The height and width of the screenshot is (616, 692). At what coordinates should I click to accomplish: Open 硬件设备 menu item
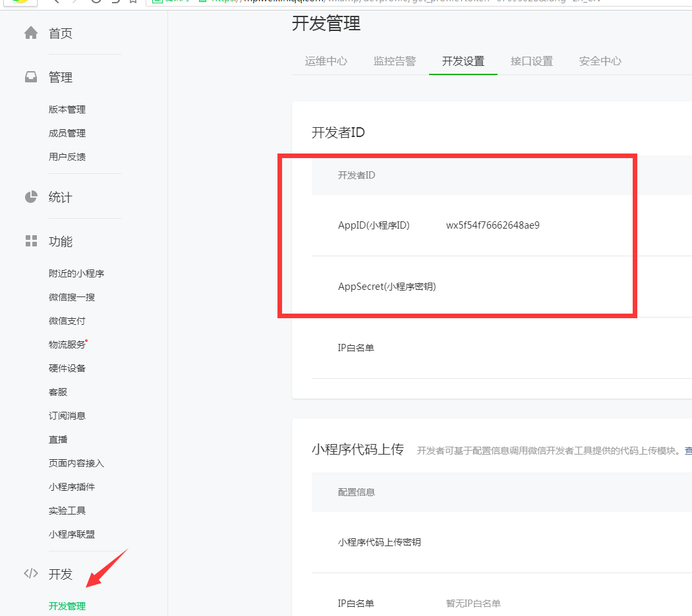pyautogui.click(x=67, y=368)
